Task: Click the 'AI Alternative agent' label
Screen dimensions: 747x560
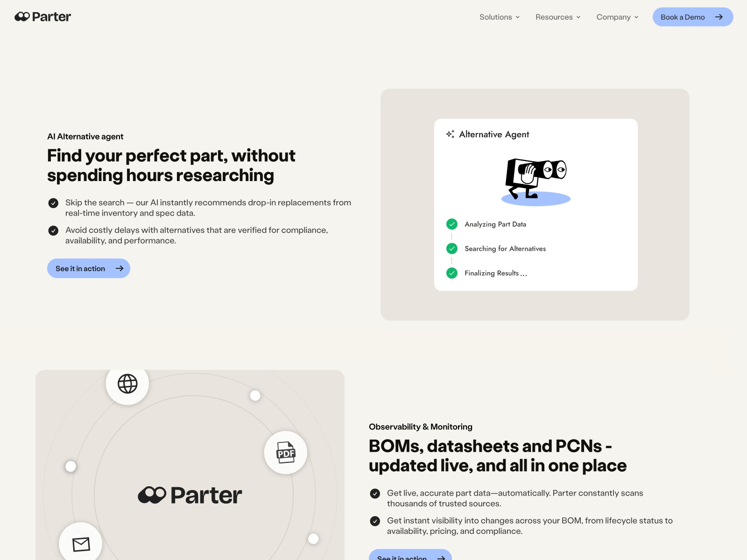Action: [85, 136]
